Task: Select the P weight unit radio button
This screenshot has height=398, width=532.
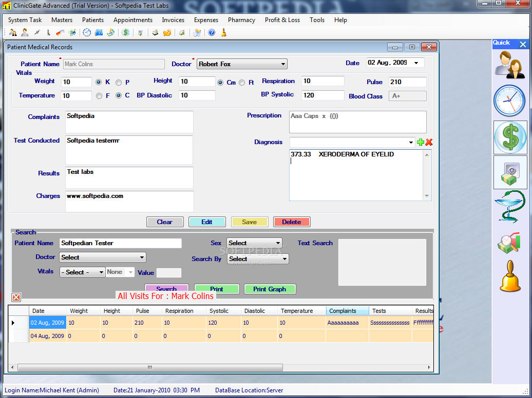Action: 119,83
